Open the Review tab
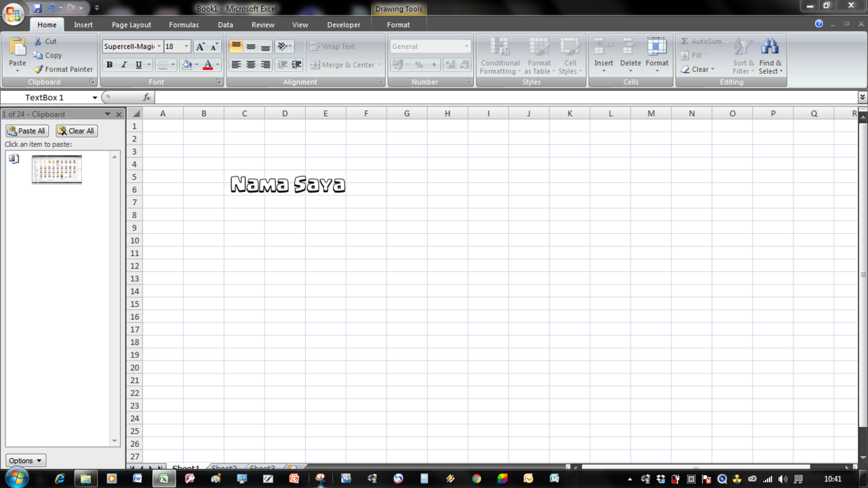Image resolution: width=868 pixels, height=488 pixels. click(x=262, y=24)
